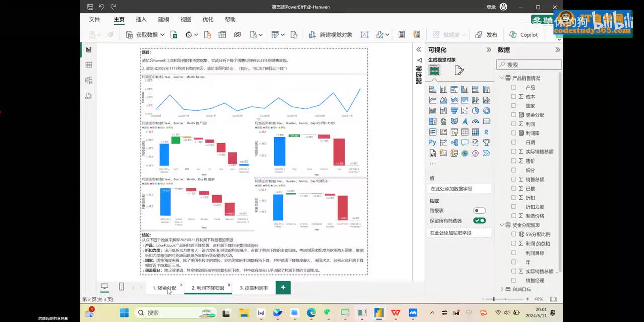Viewport: 644px width, 322px height.
Task: Open the Model view in left sidebar
Action: tap(89, 80)
